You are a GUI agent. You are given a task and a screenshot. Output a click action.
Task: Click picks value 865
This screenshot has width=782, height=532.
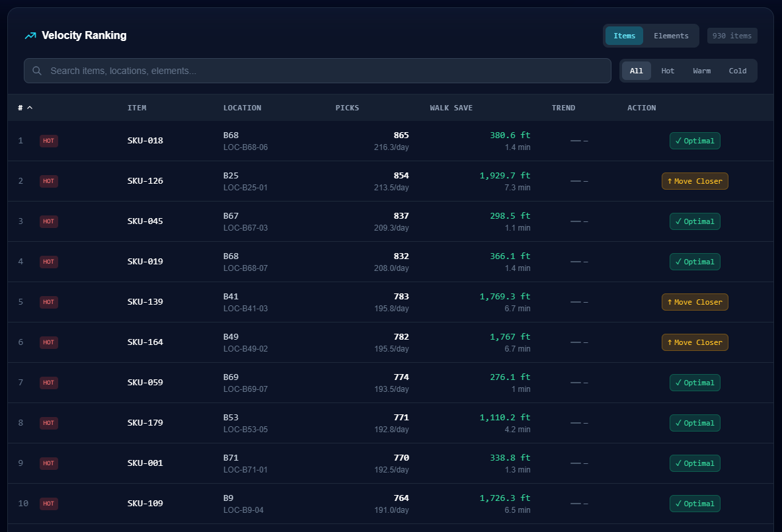401,135
